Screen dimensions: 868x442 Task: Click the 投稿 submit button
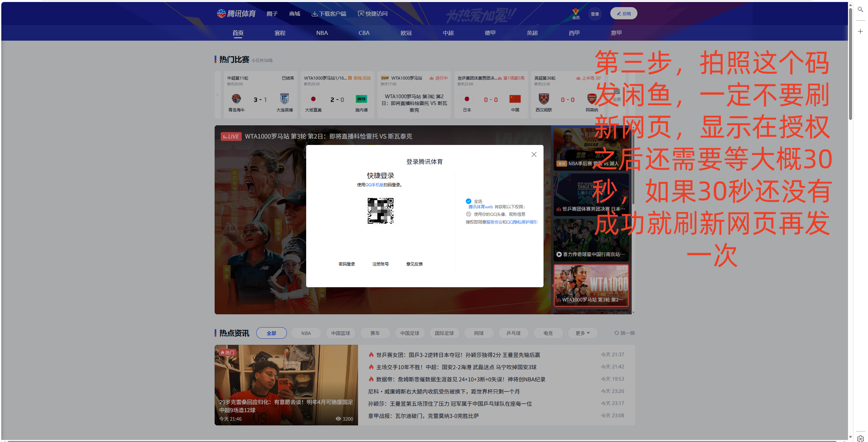[624, 14]
